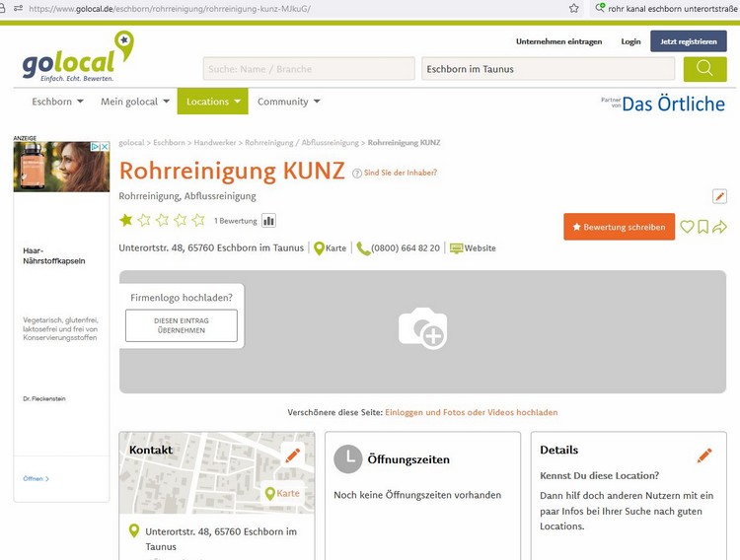Open the Mein golocal dropdown
Viewport: 740px width, 560px height.
pyautogui.click(x=134, y=102)
